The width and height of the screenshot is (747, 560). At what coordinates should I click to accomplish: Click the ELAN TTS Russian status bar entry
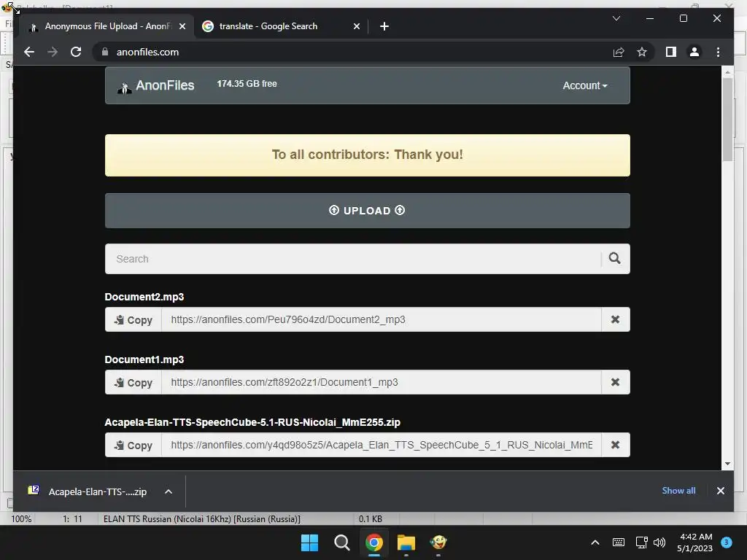pos(202,518)
